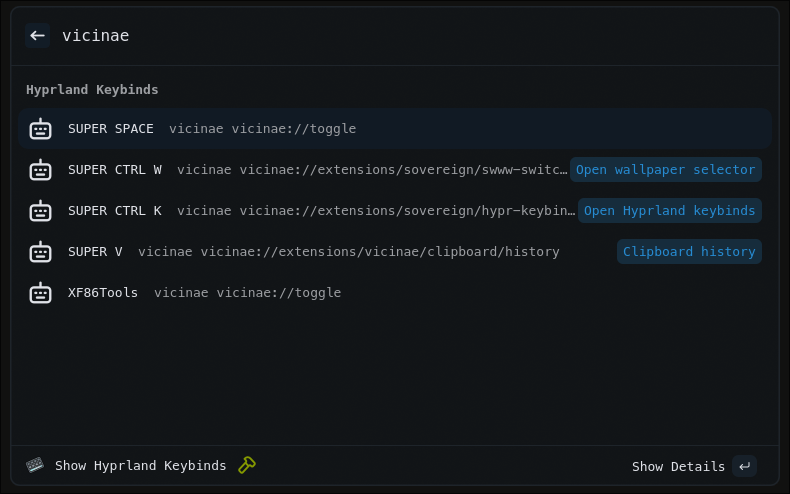Viewport: 790px width, 494px height.
Task: Select the keybind icon for XF86Tools
Action: click(40, 293)
